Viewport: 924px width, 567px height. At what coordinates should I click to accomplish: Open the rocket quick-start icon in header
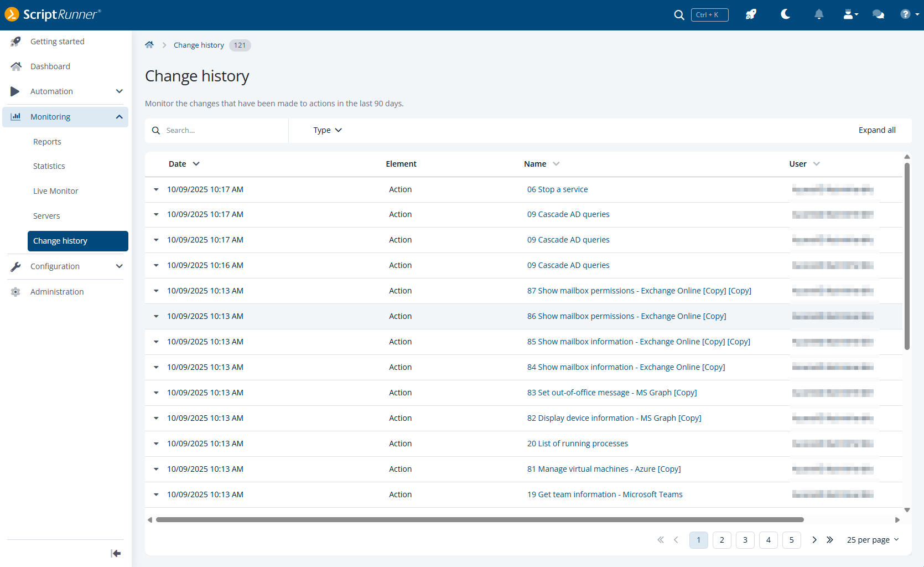coord(751,14)
